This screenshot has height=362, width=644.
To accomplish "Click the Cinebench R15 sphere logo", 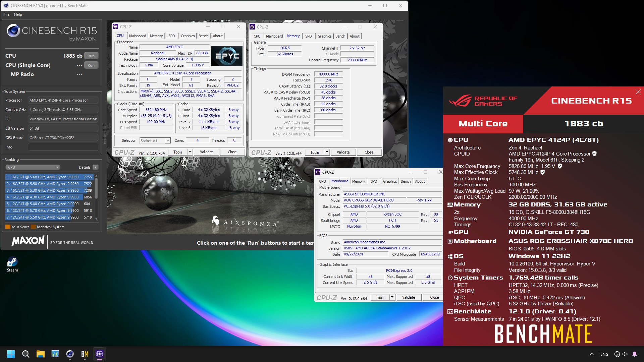I will (13, 31).
